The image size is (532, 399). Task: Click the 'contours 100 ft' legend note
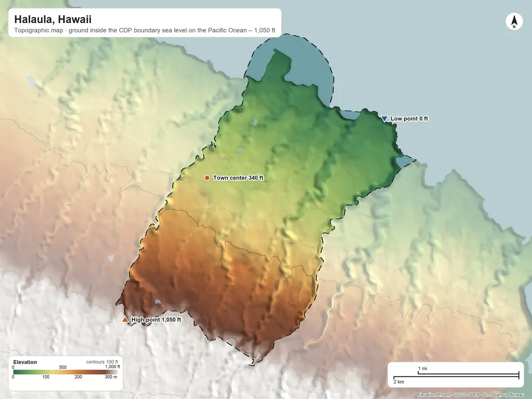(x=102, y=362)
